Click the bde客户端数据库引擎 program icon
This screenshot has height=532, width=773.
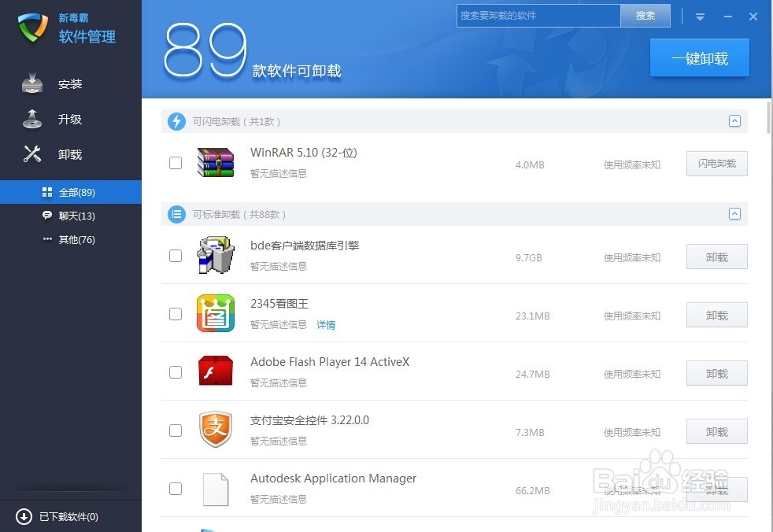point(216,255)
